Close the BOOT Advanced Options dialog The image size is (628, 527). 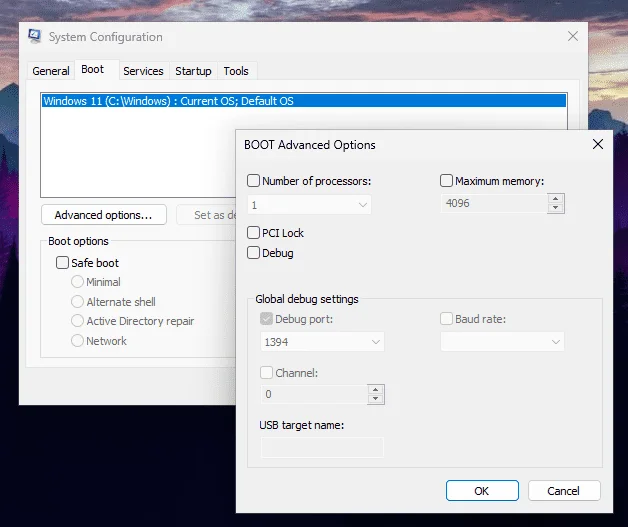click(x=598, y=144)
